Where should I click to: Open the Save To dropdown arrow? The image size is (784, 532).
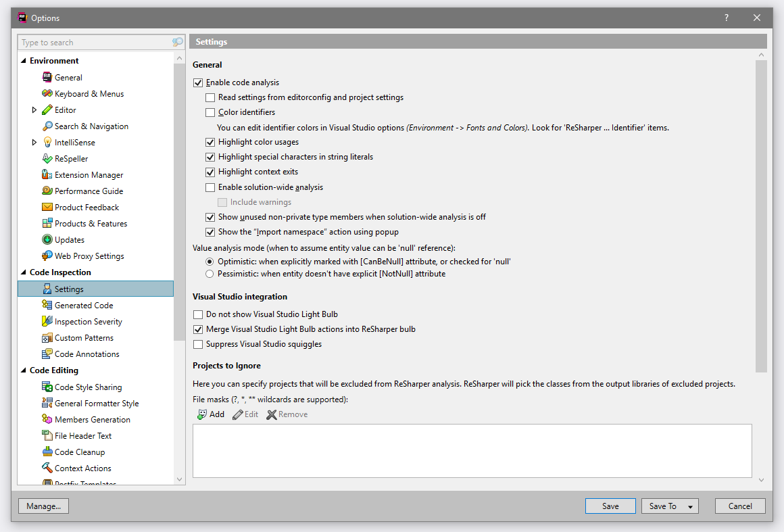coord(690,506)
